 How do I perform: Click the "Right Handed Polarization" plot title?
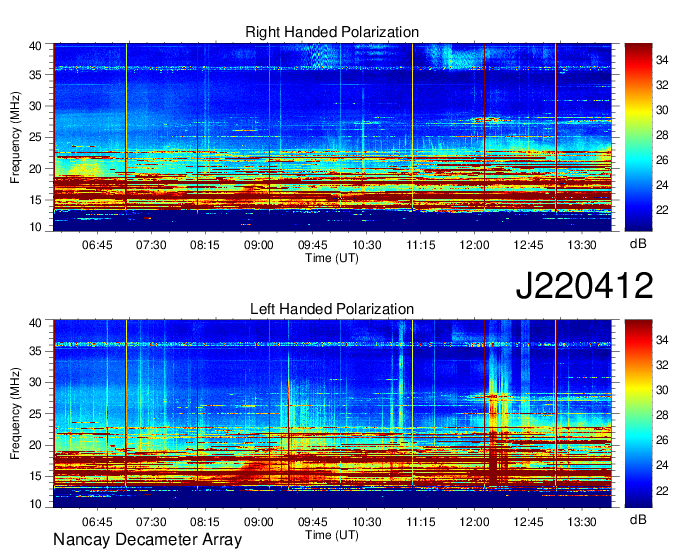(x=332, y=32)
